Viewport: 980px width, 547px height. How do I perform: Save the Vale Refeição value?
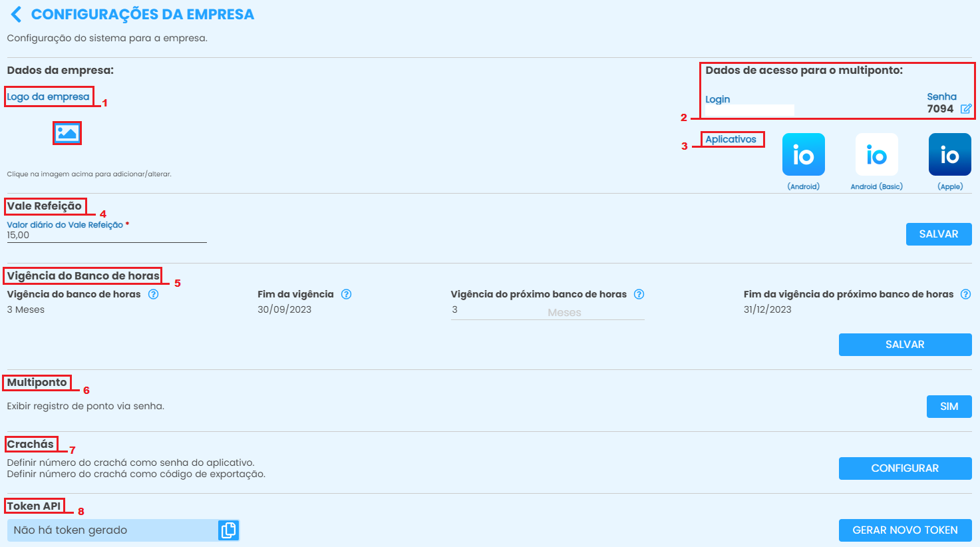[938, 234]
